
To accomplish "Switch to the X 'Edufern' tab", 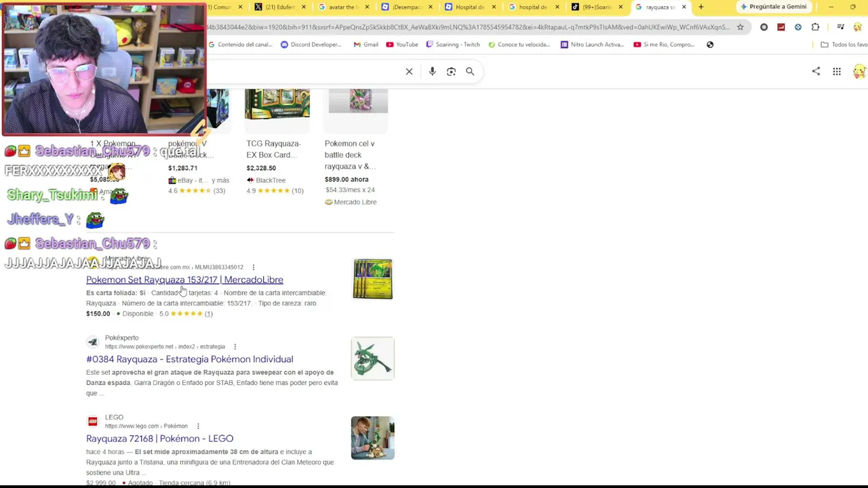I will 279,7.
